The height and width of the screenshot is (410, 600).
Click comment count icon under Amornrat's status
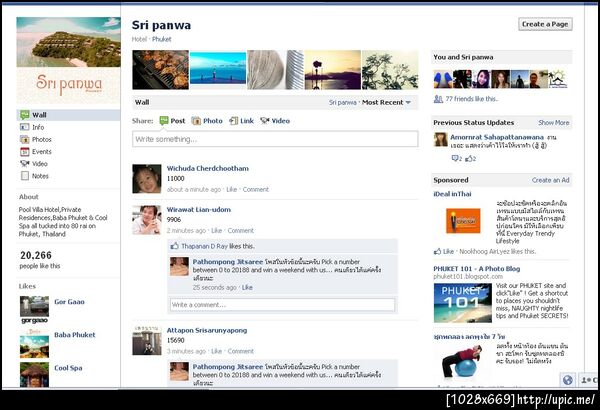(456, 158)
